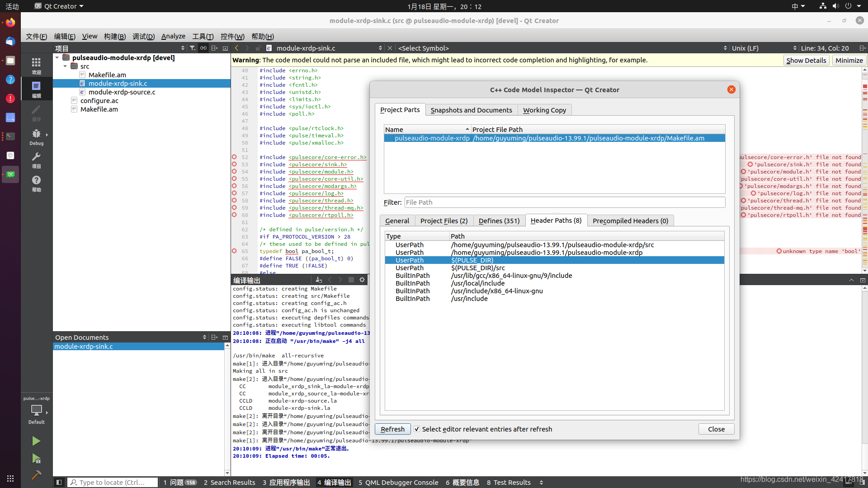Toggle Select editor relevant entries checkbox
This screenshot has width=868, height=488.
coord(417,429)
